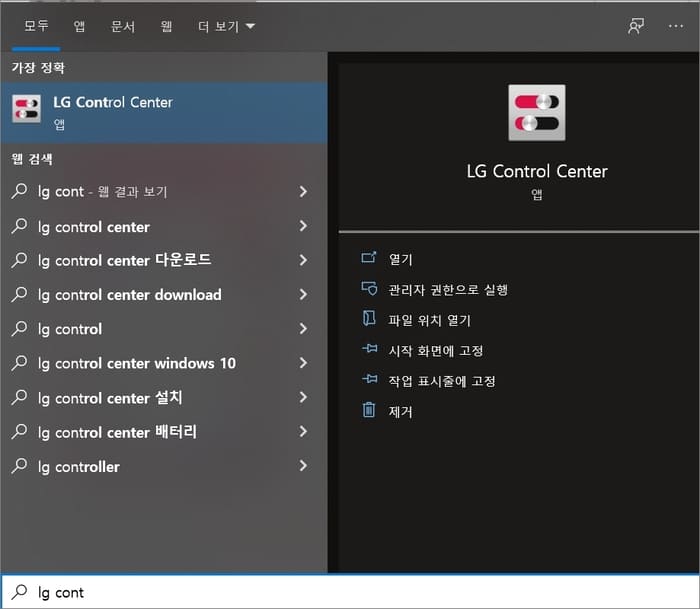Expand arrow for 'lg control center' suggestion

pos(303,226)
